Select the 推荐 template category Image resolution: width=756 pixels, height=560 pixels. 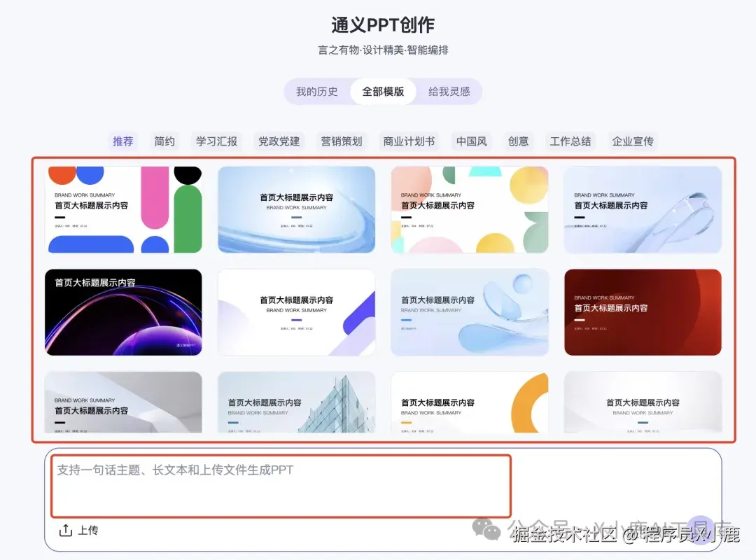tap(122, 141)
